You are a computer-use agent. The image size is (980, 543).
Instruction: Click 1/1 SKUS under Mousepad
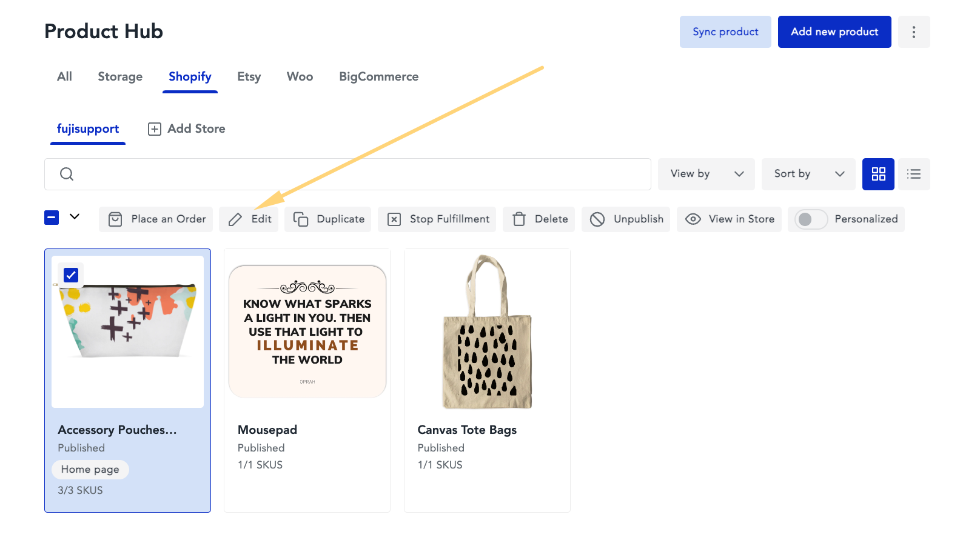click(x=260, y=465)
